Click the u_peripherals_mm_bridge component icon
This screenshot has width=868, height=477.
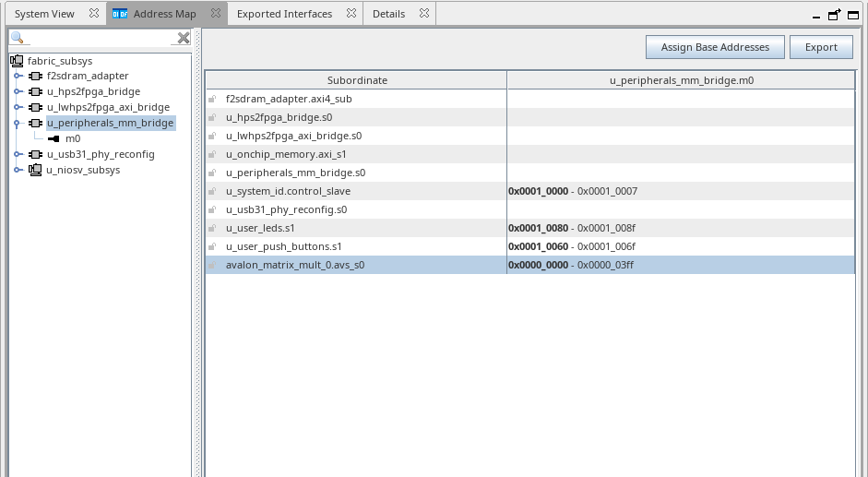(x=35, y=123)
